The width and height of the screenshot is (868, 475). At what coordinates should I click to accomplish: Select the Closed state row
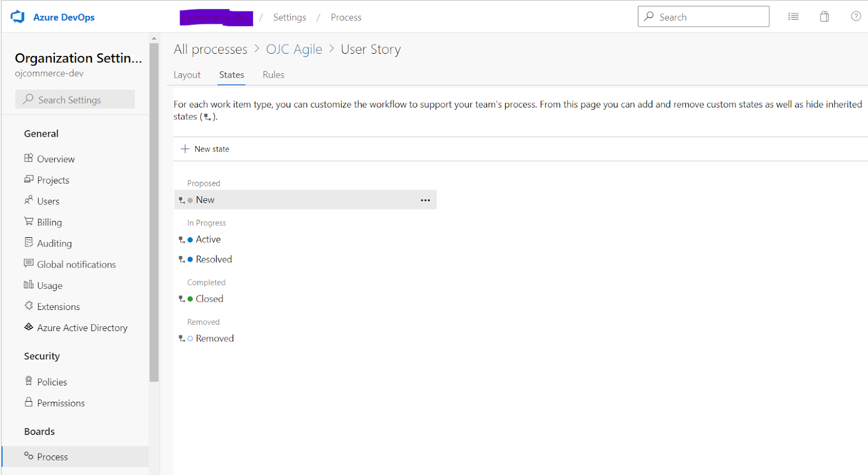(x=305, y=299)
